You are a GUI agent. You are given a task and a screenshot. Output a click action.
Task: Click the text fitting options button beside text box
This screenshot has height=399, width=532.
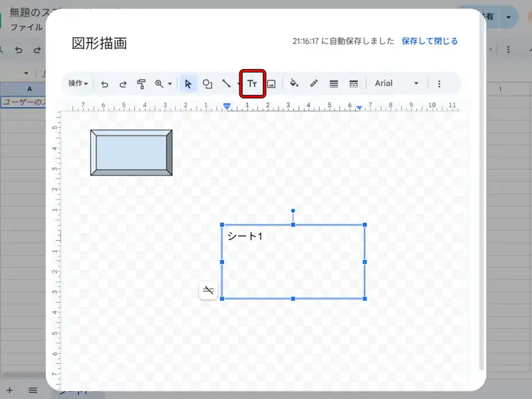pyautogui.click(x=208, y=290)
